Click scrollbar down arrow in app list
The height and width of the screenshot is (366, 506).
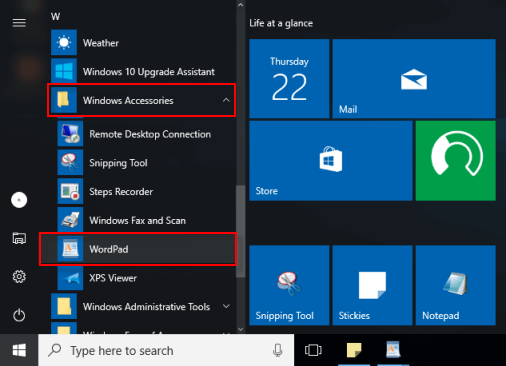240,329
